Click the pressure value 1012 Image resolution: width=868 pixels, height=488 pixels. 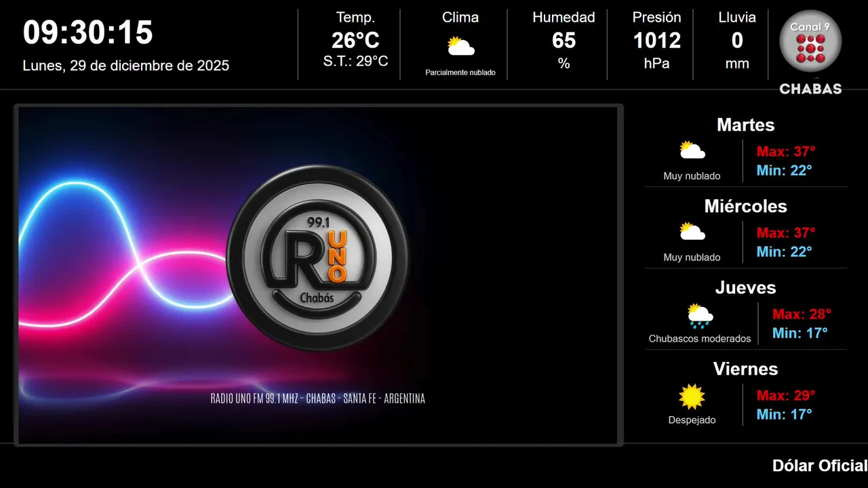tap(656, 41)
